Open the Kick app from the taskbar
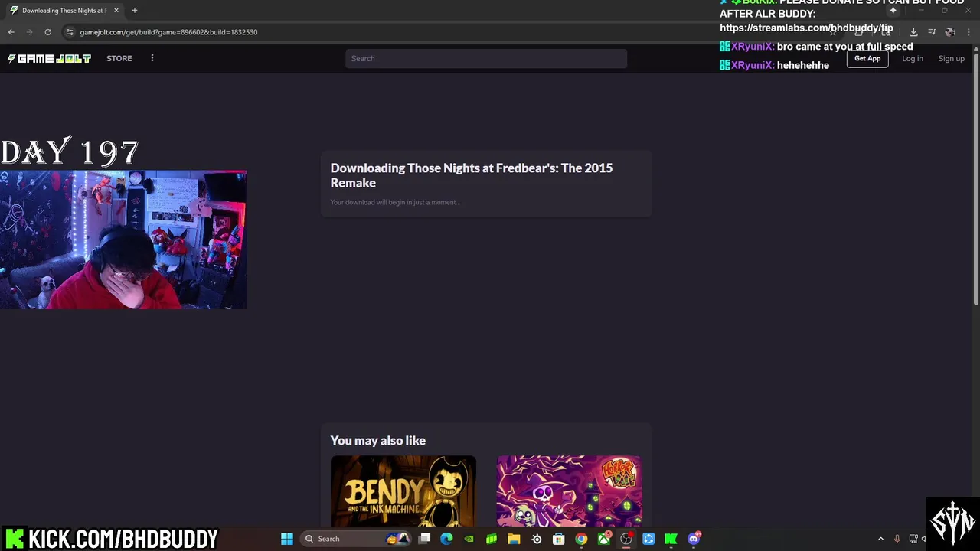 tap(671, 539)
